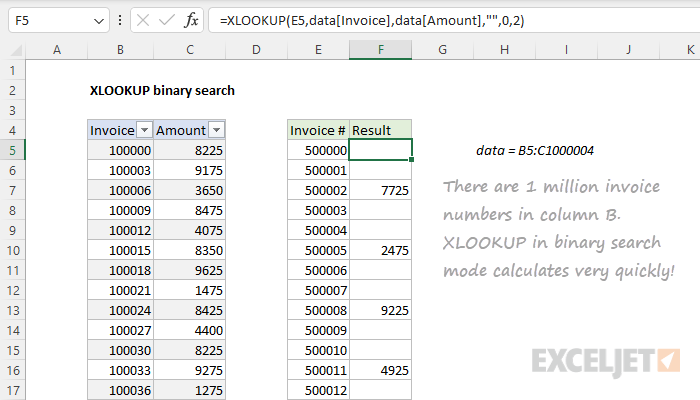700x400 pixels.
Task: Select cell with invoice 100036
Action: coord(121,391)
